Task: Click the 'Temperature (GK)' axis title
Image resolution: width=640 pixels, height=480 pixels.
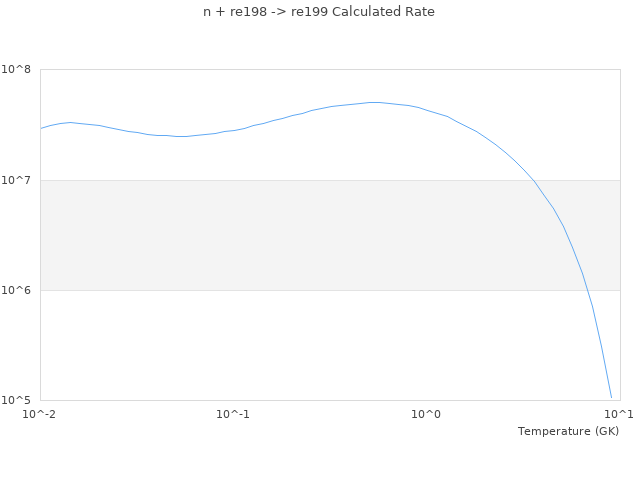Action: click(568, 431)
